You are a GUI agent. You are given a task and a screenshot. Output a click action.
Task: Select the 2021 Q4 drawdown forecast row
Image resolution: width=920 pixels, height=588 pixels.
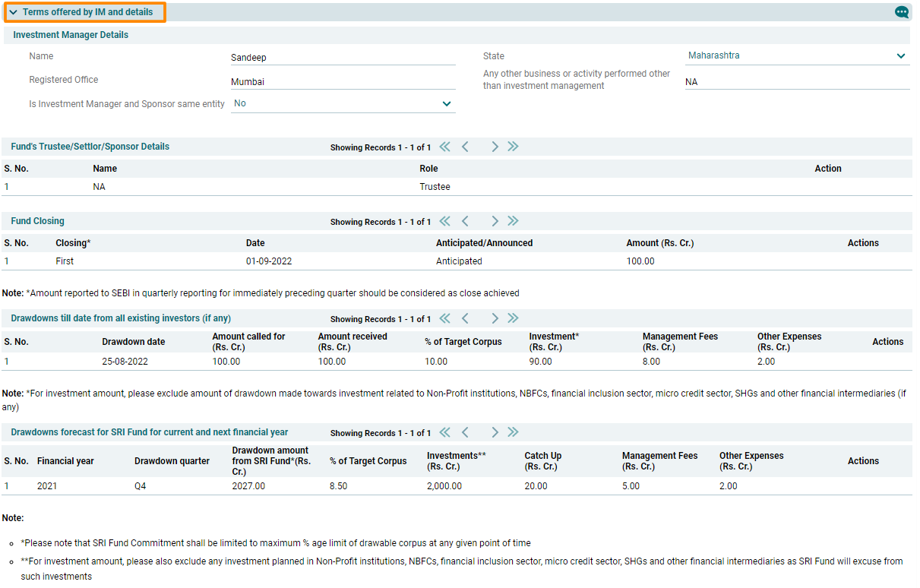click(456, 486)
